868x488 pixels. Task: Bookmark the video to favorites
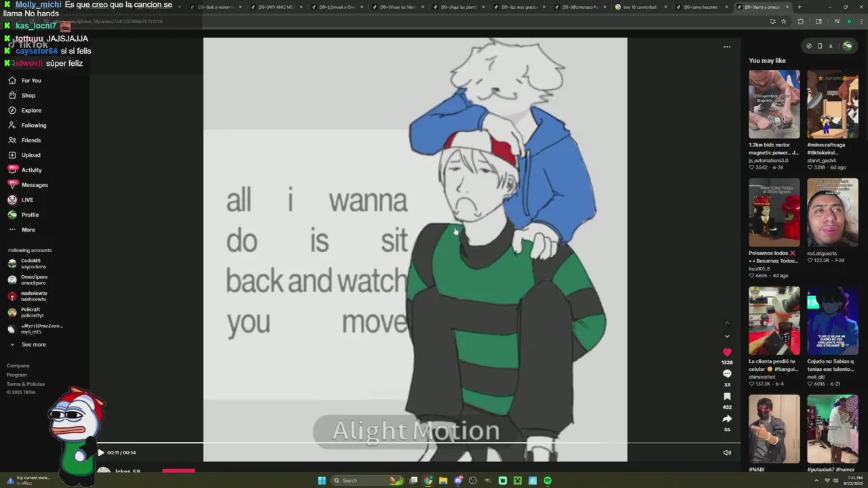point(727,396)
